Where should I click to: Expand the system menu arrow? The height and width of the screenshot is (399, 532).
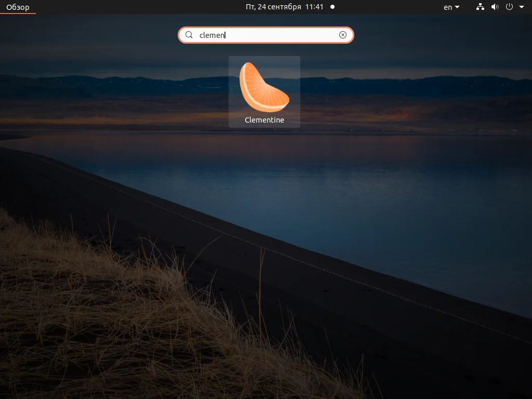tap(522, 7)
